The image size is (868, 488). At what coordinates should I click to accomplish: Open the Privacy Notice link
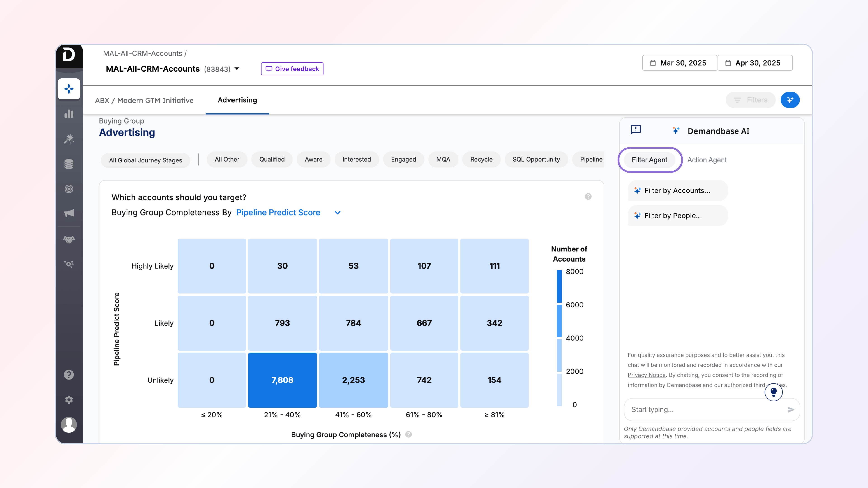646,375
